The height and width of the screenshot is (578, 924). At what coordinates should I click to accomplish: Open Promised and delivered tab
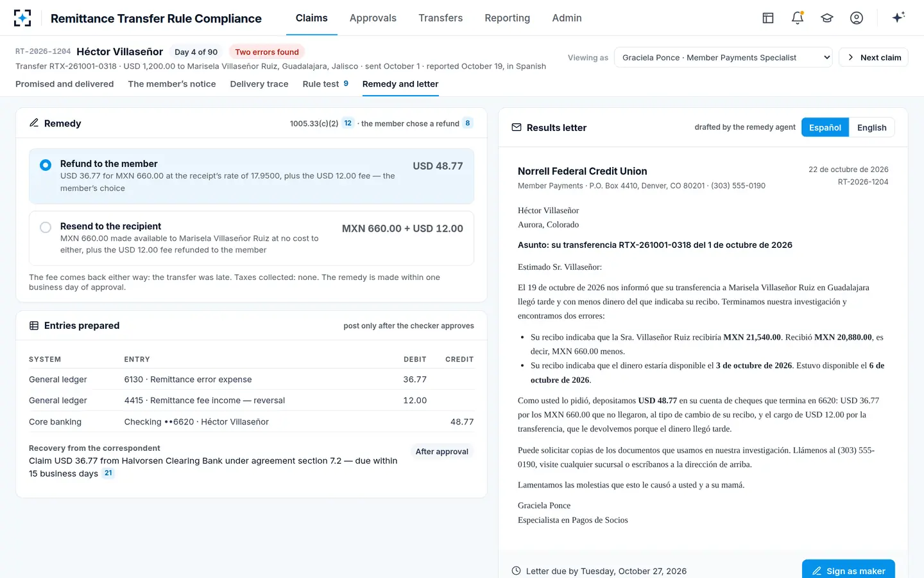[65, 84]
